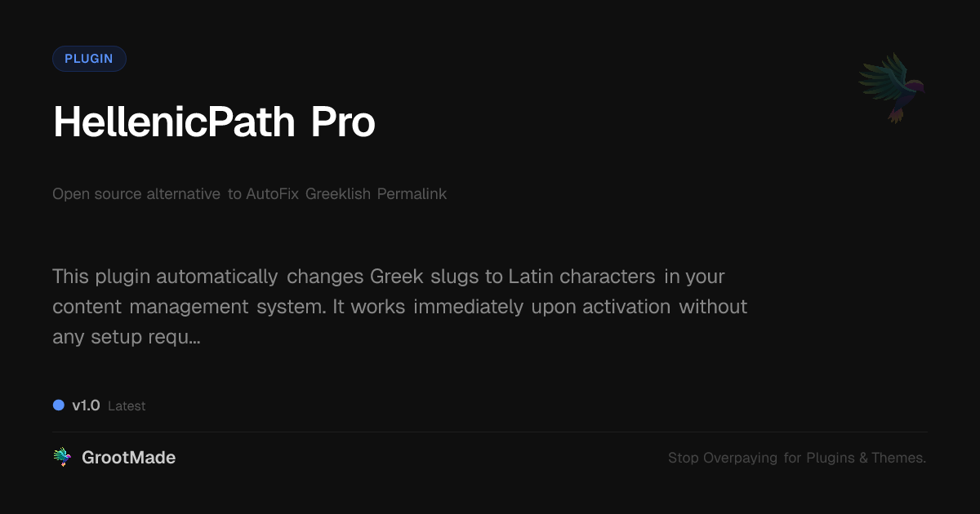Click the small GrootMade bird logo
Image resolution: width=980 pixels, height=514 pixels.
coord(62,458)
